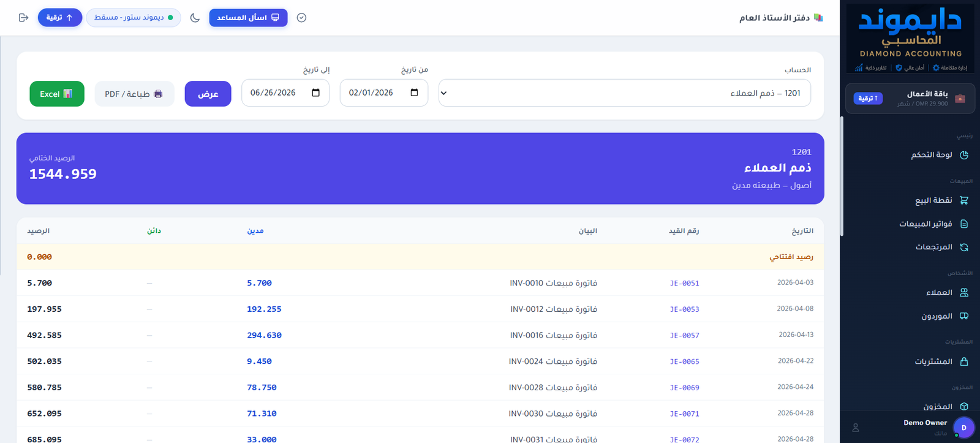
Task: Click the logout icon in top bar
Action: pos(24,18)
